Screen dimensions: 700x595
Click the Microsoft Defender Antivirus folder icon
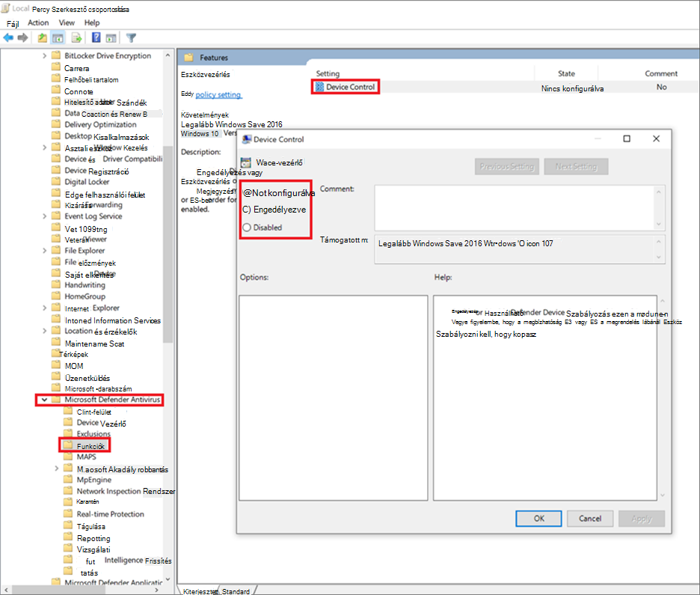coord(56,400)
